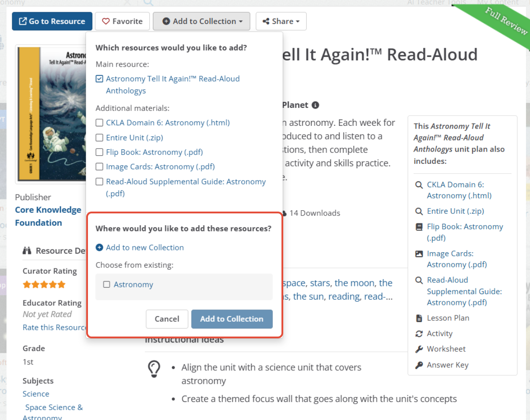The height and width of the screenshot is (420, 530).
Task: Click the Activity refresh icon
Action: [419, 334]
